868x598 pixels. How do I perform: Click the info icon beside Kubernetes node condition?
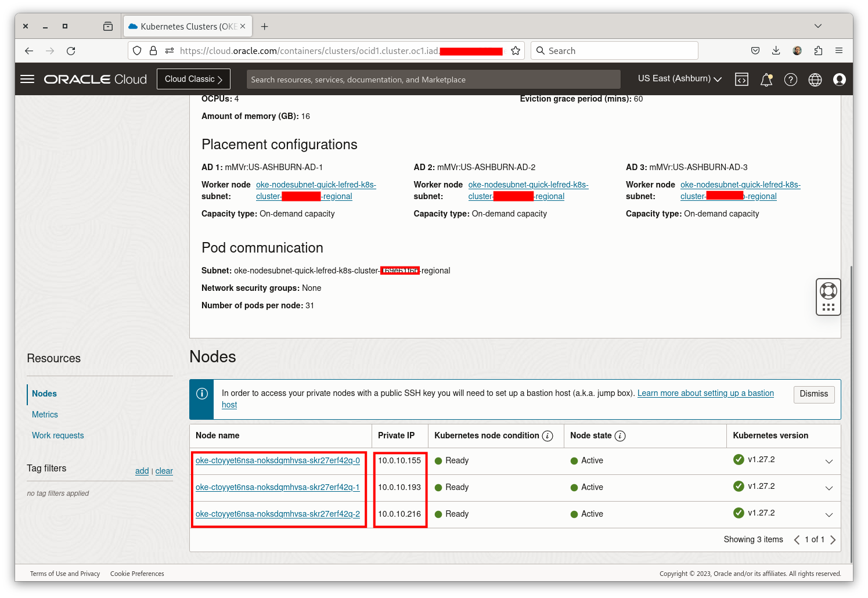click(x=548, y=436)
